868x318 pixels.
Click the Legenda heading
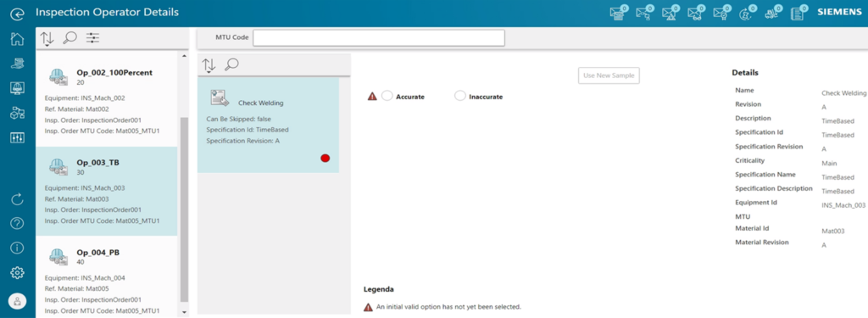(x=379, y=289)
